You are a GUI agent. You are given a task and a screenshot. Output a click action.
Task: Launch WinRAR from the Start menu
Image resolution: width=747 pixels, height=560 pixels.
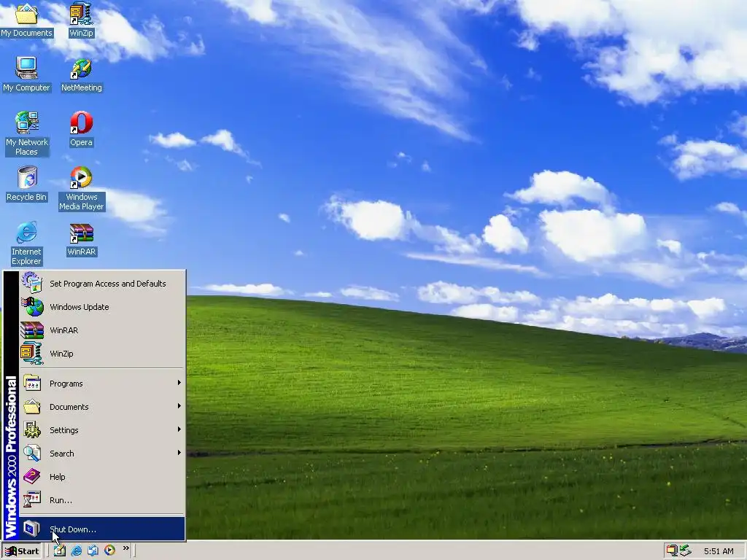coord(102,330)
